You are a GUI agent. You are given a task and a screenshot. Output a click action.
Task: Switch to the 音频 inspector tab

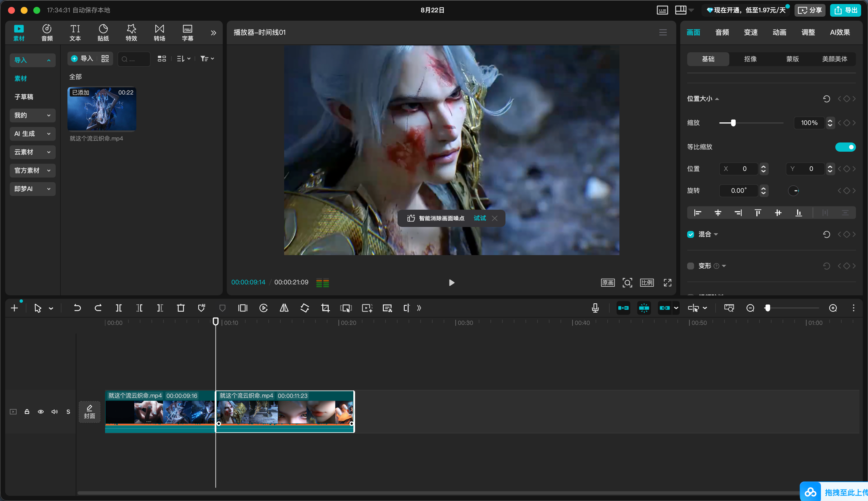(722, 32)
